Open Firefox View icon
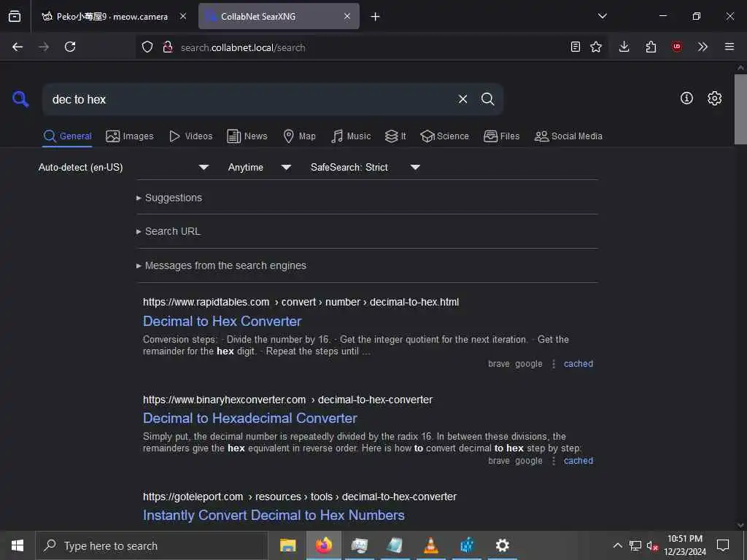747x560 pixels. [15, 16]
